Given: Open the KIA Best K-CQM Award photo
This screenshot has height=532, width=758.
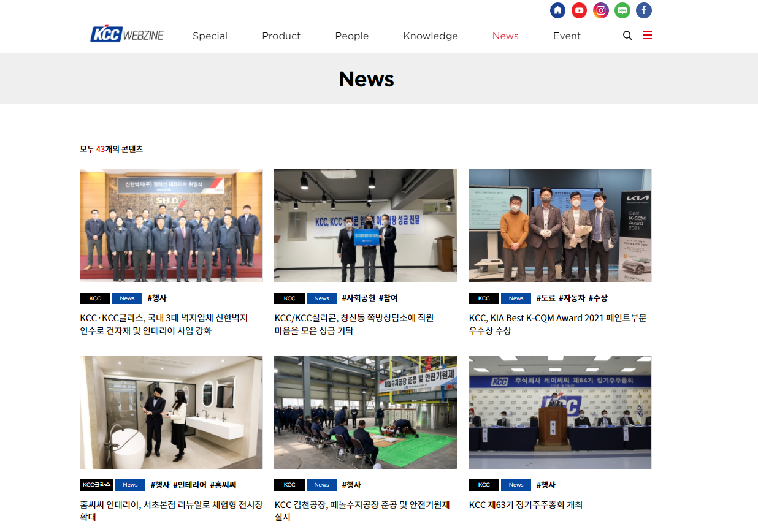Looking at the screenshot, I should click(x=560, y=226).
